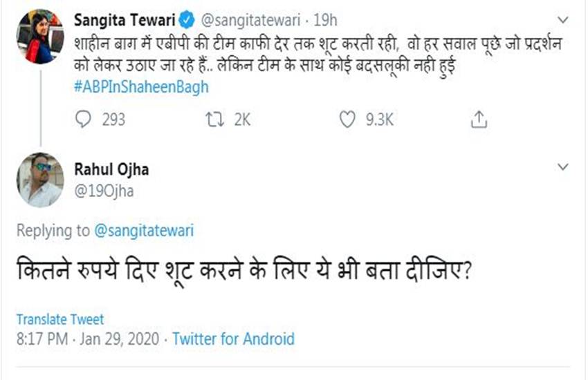Screen dimensions: 588x380
Task: Open Rahul Ojha's profile picture
Action: 41,179
